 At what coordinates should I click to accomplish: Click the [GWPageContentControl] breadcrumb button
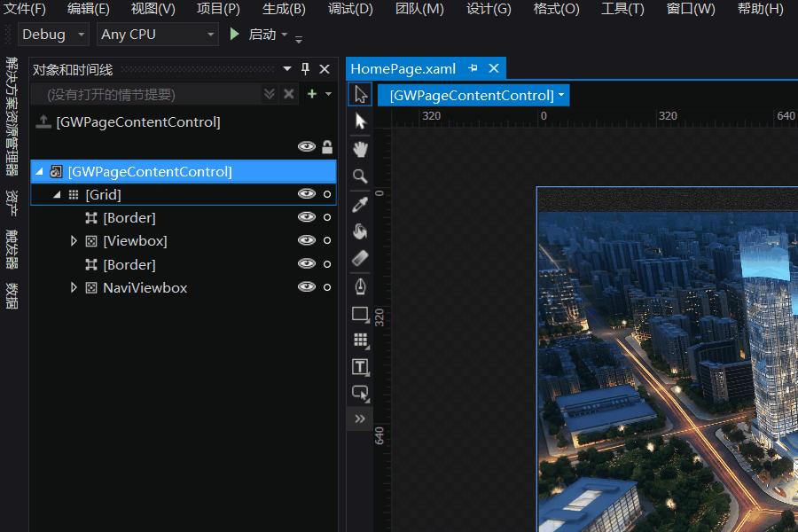click(x=473, y=95)
